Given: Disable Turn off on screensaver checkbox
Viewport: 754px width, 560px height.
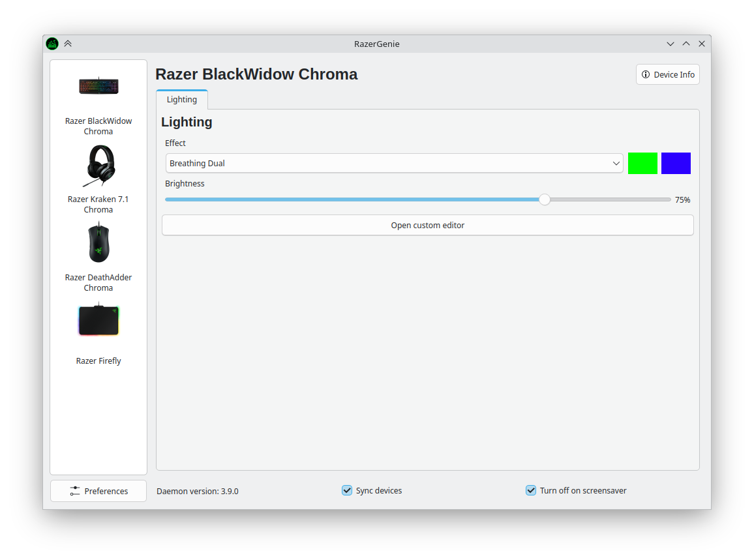Looking at the screenshot, I should (531, 490).
